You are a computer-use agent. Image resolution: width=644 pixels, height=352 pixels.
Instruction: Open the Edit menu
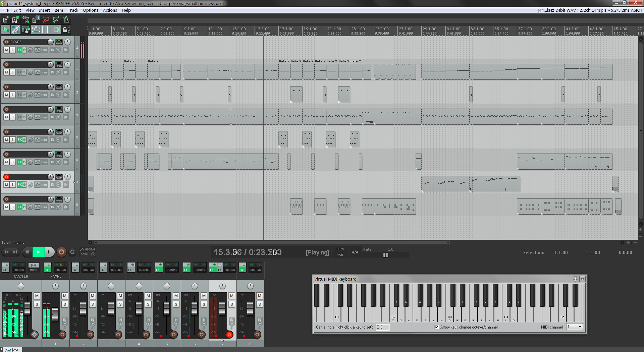[17, 10]
